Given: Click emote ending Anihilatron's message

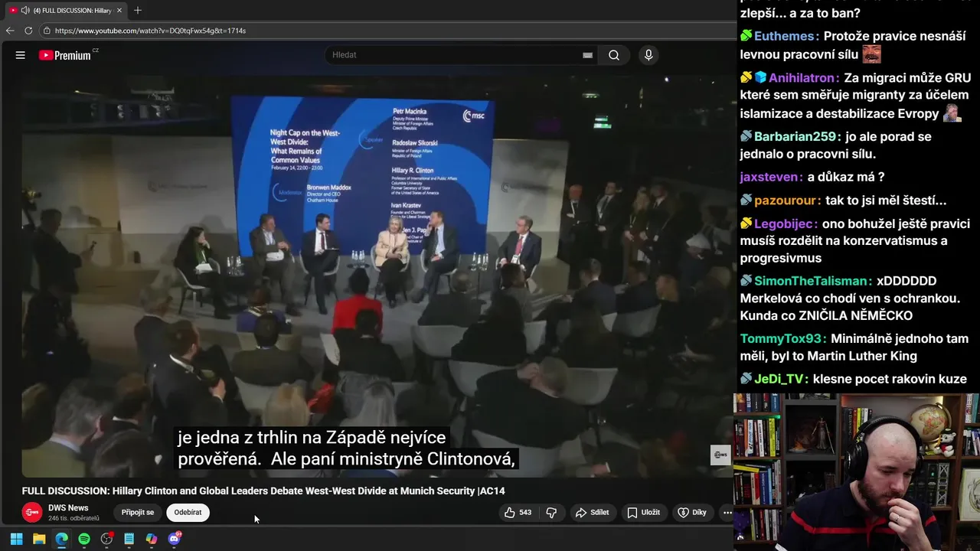Looking at the screenshot, I should click(952, 113).
